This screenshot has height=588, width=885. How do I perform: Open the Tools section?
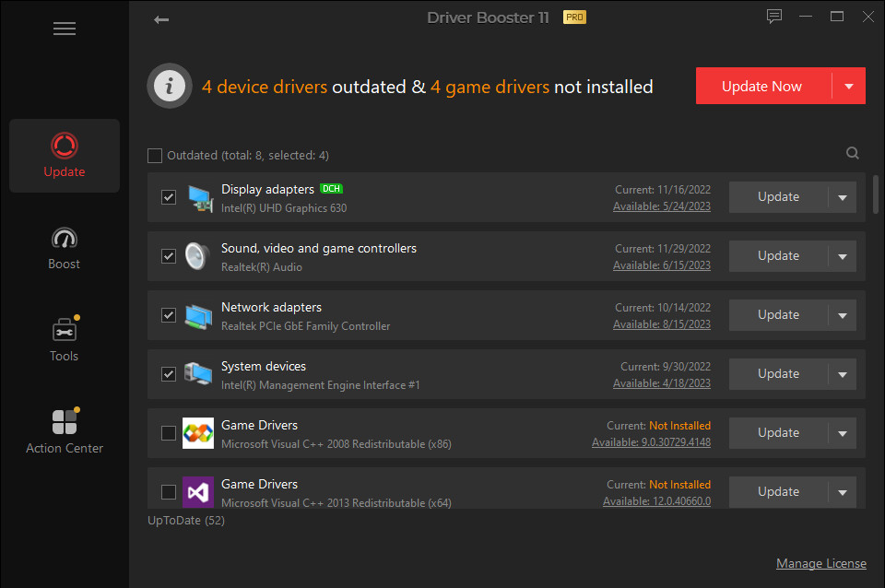pos(65,340)
